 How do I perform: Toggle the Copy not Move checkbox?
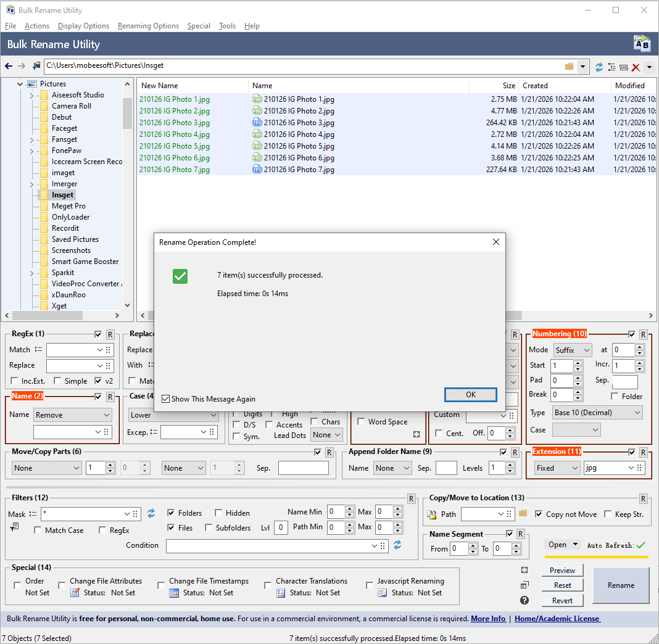point(539,514)
